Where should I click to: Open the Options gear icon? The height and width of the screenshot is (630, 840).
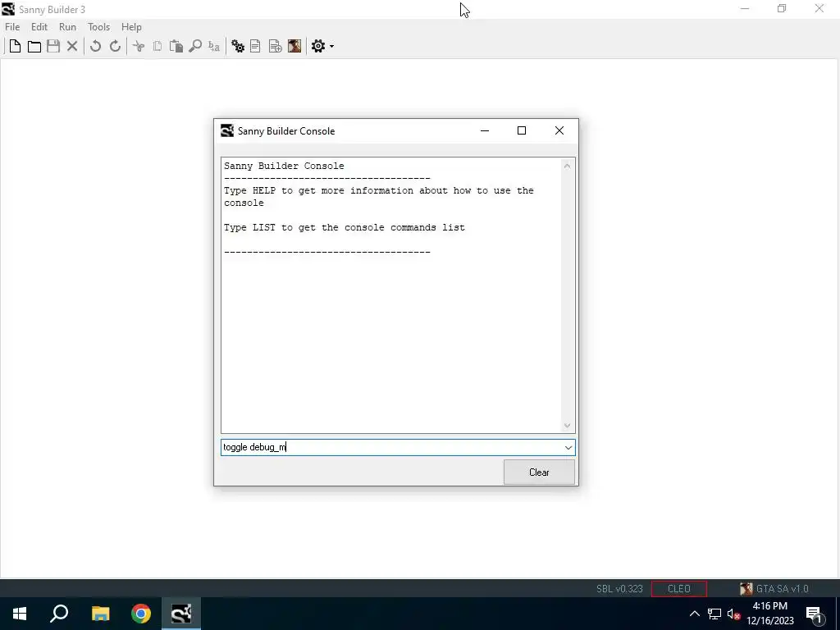point(318,46)
